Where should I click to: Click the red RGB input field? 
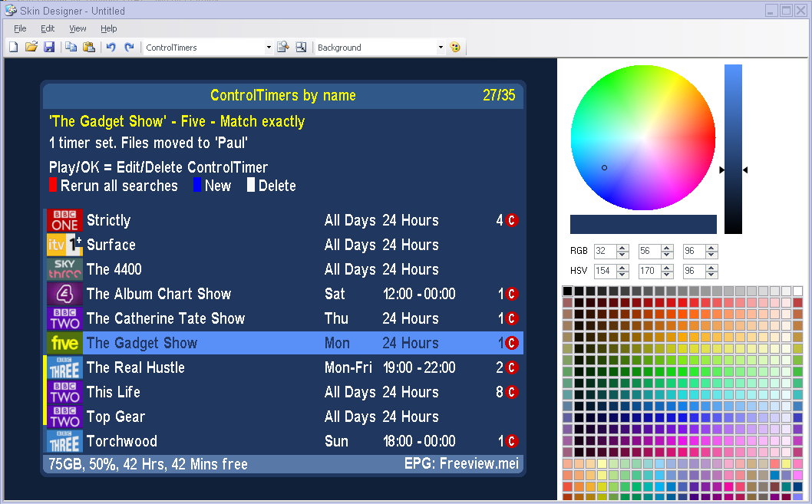606,251
